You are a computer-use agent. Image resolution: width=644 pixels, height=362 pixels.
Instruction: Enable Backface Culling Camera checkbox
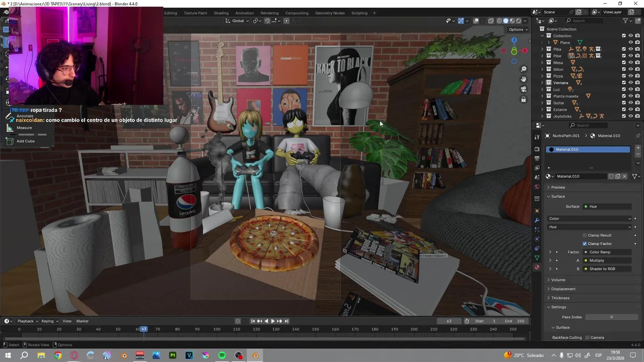click(x=587, y=338)
